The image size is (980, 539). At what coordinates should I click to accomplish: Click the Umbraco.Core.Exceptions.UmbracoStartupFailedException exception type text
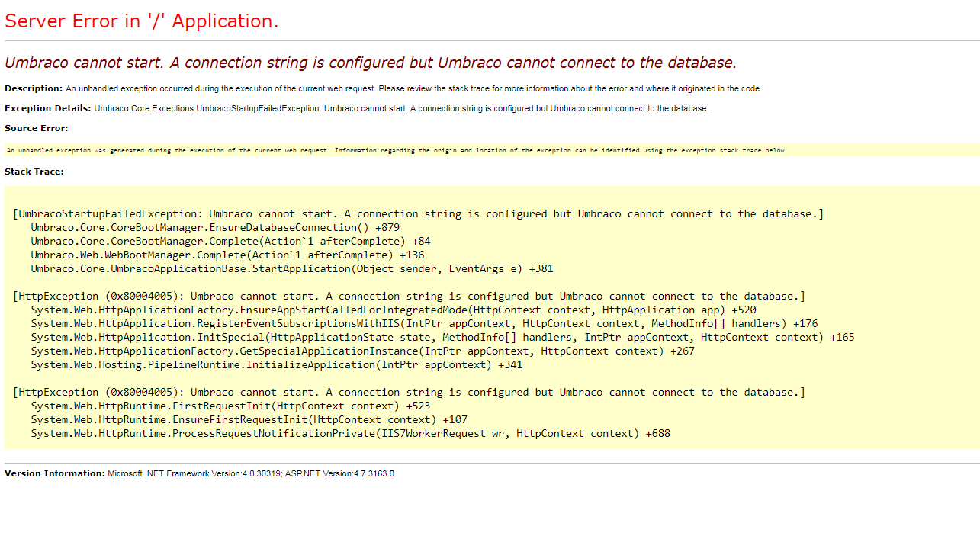tap(207, 108)
